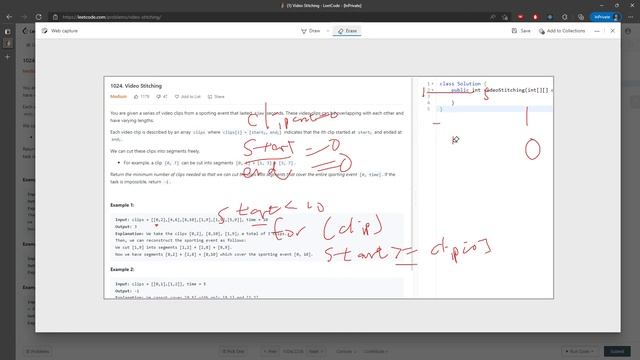Image resolution: width=640 pixels, height=360 pixels.
Task: Click the second red extension icon
Action: (x=535, y=17)
